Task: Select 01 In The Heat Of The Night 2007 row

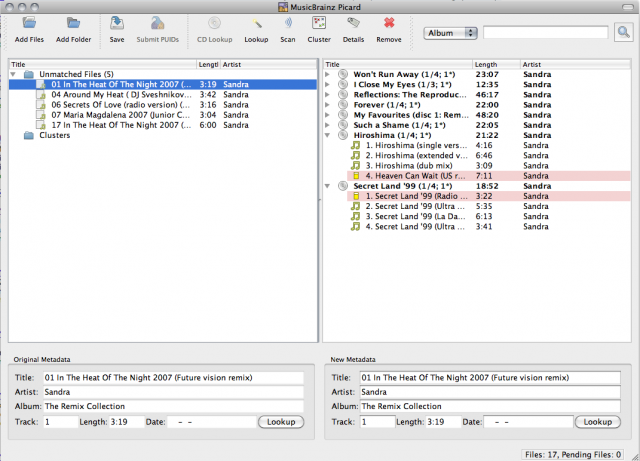Action: pyautogui.click(x=163, y=85)
